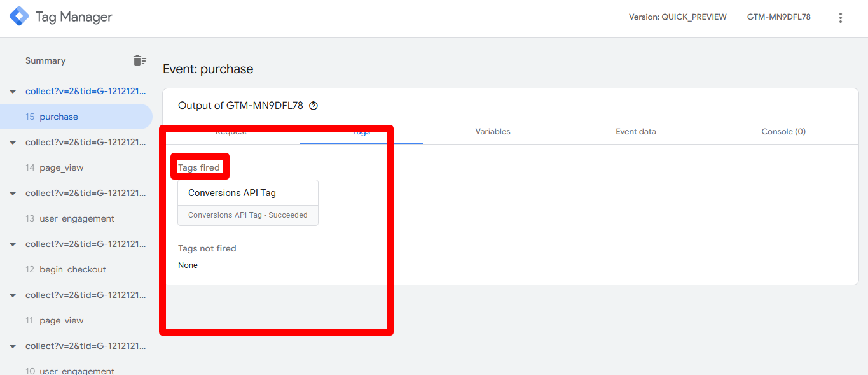This screenshot has height=375, width=868.
Task: Click the arrow beside the user_engagement collect request
Action: click(12, 193)
